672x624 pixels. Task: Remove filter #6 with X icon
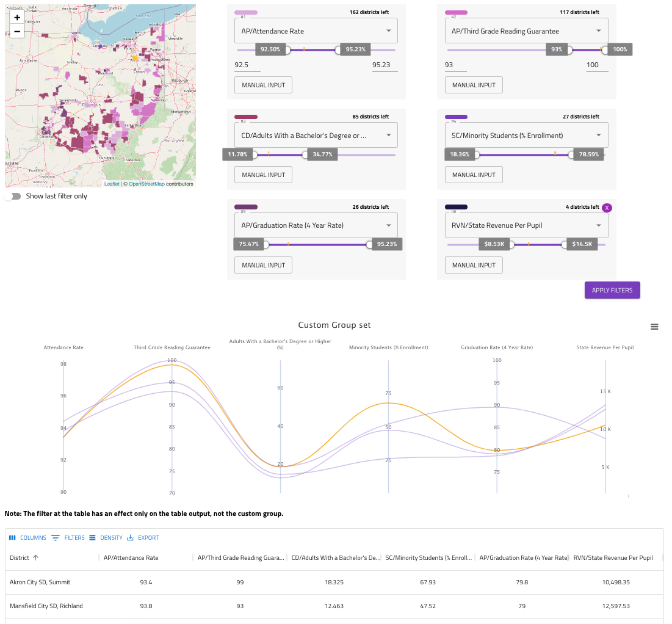[x=607, y=208]
